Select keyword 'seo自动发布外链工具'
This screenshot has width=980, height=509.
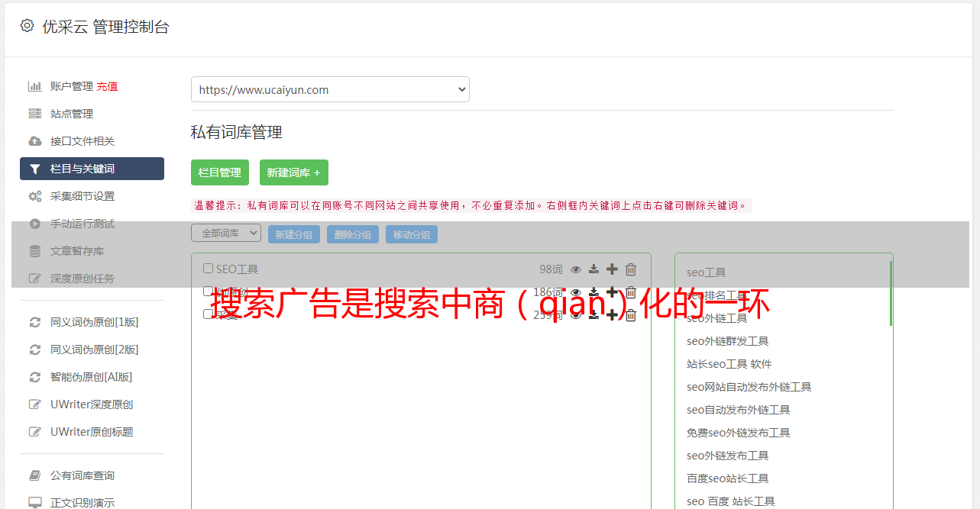(739, 410)
